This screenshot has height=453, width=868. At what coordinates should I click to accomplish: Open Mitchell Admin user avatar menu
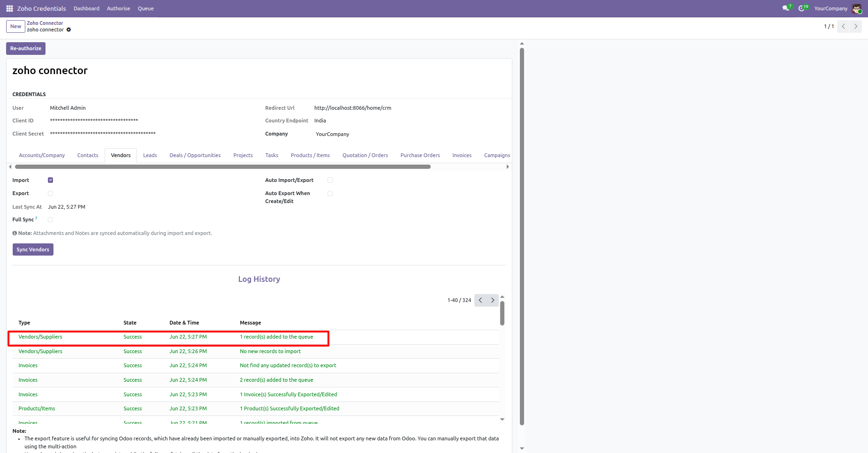[857, 8]
